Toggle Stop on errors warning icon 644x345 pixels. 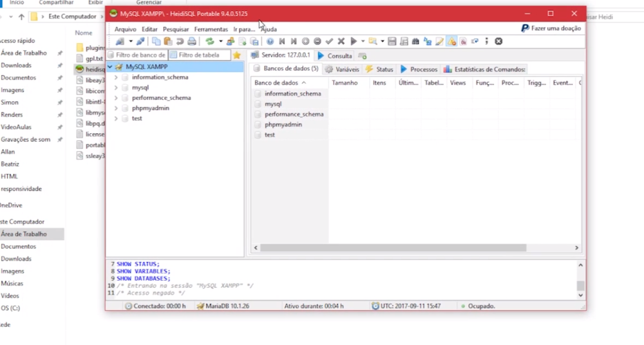coord(451,41)
